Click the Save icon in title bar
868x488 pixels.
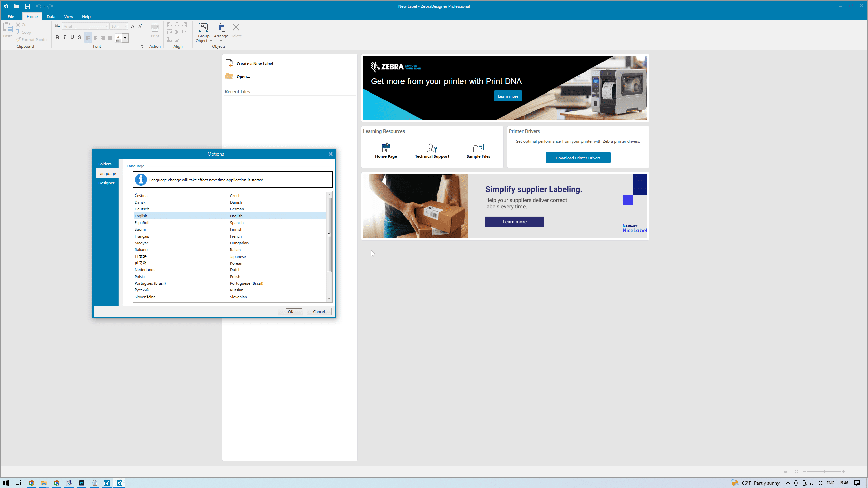(27, 6)
